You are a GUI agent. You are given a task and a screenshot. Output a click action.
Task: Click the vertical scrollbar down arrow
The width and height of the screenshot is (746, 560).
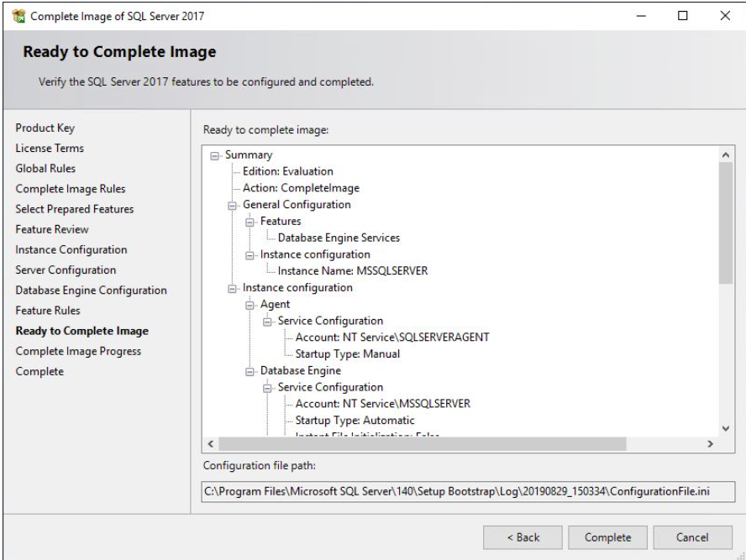click(x=726, y=428)
